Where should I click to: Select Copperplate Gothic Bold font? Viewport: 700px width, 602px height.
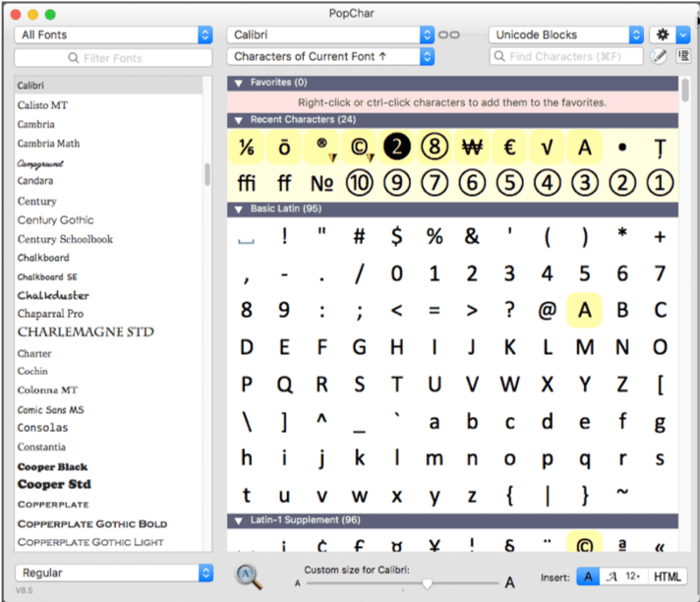pyautogui.click(x=92, y=523)
